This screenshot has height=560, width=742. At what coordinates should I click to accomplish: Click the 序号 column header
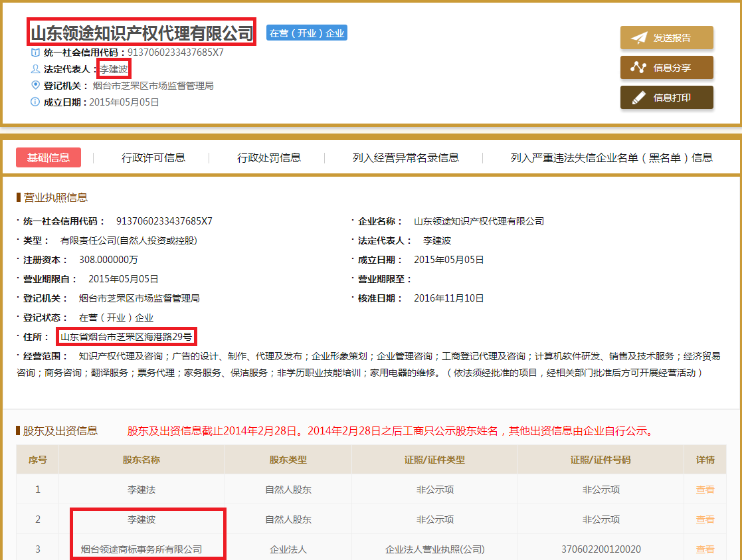tap(37, 460)
